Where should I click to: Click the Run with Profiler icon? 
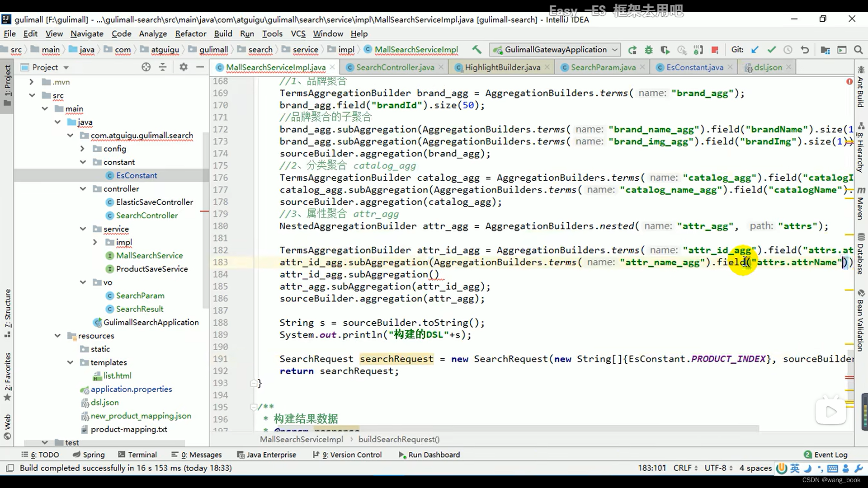click(x=682, y=50)
